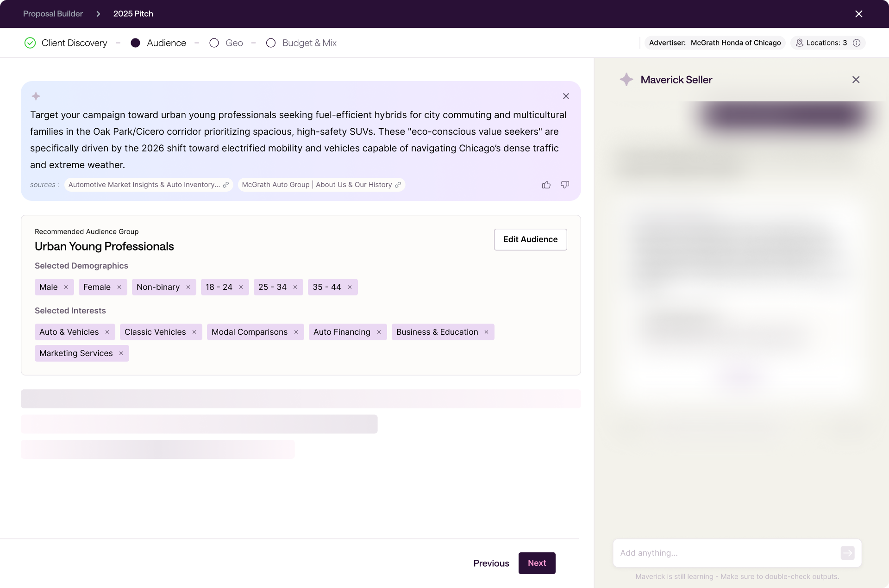Focus the Add anything chat input
The image size is (889, 588).
pyautogui.click(x=725, y=553)
